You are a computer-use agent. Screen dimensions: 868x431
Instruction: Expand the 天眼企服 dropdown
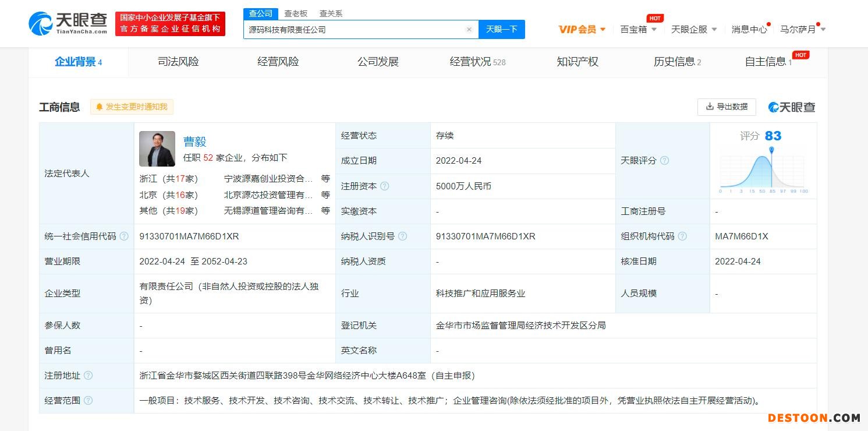tap(693, 29)
